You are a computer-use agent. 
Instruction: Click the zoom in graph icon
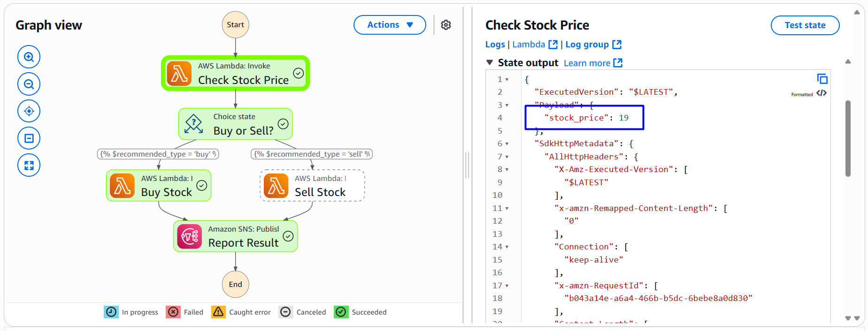point(29,57)
